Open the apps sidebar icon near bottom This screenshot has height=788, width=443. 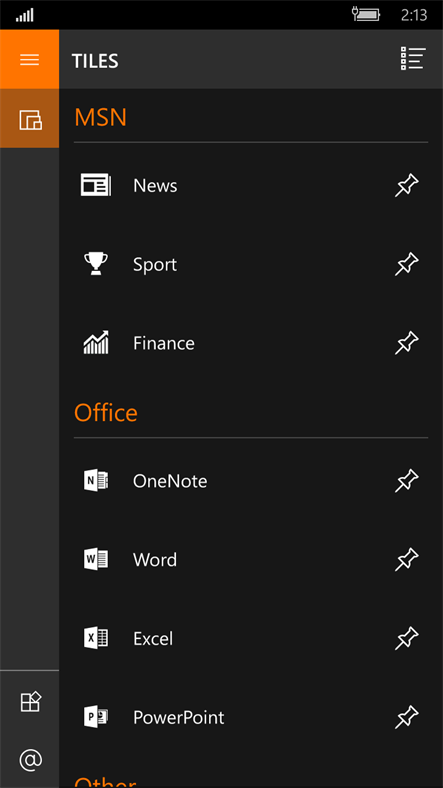[30, 701]
